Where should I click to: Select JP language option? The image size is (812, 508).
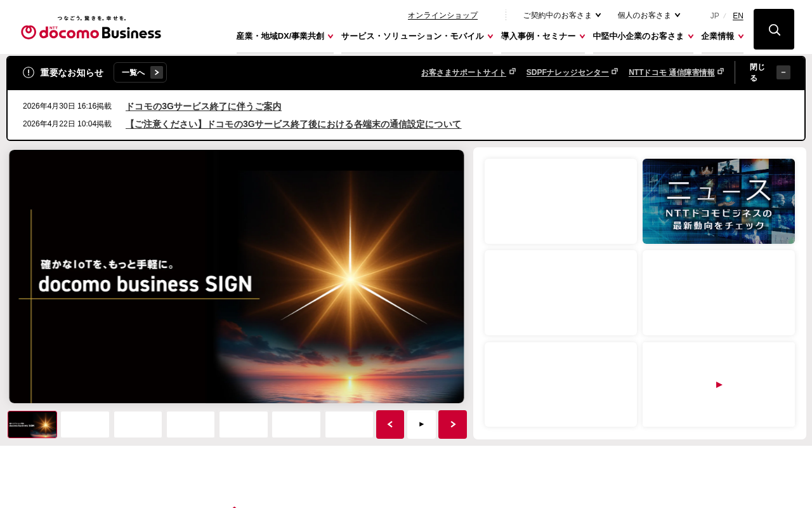coord(714,16)
